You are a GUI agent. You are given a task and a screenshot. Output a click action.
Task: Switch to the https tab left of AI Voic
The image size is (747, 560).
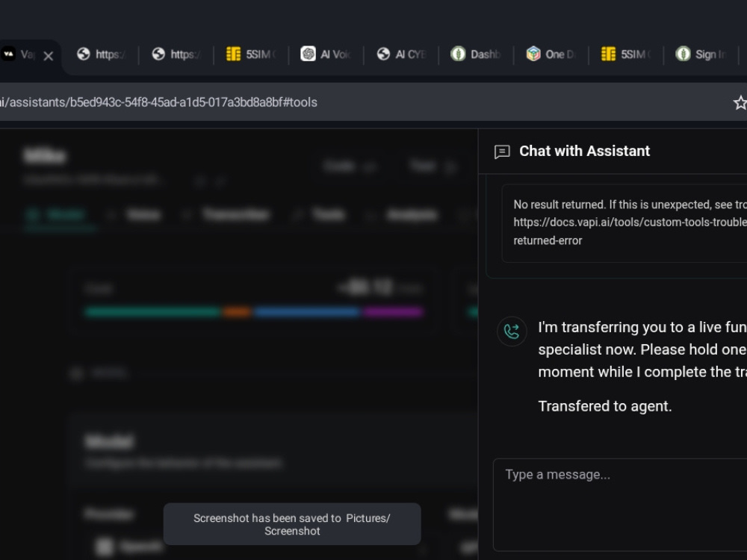click(x=175, y=55)
